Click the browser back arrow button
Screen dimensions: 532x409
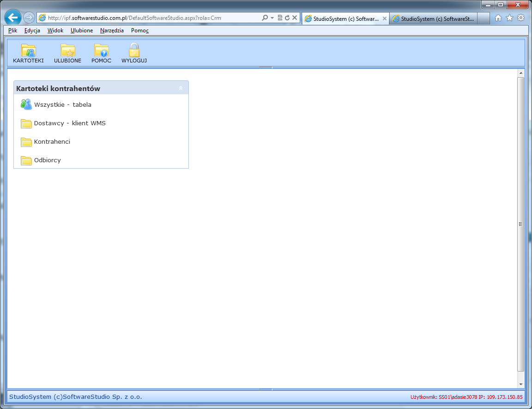click(13, 18)
